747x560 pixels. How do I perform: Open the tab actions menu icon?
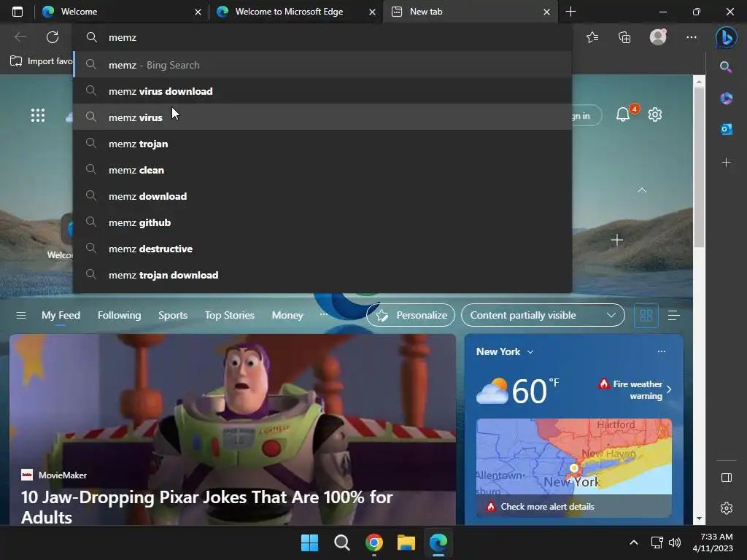18,12
